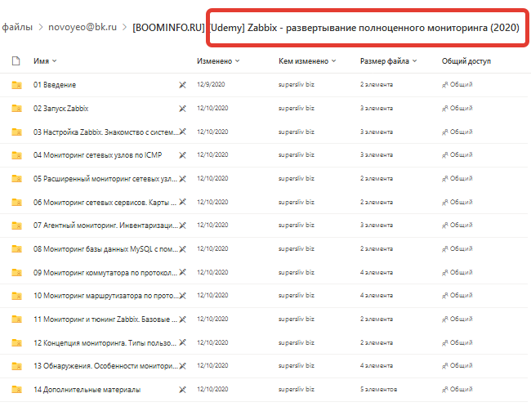Click Общий sharing label on 10 Мониторинг маршрутизатора row

[x=461, y=296]
